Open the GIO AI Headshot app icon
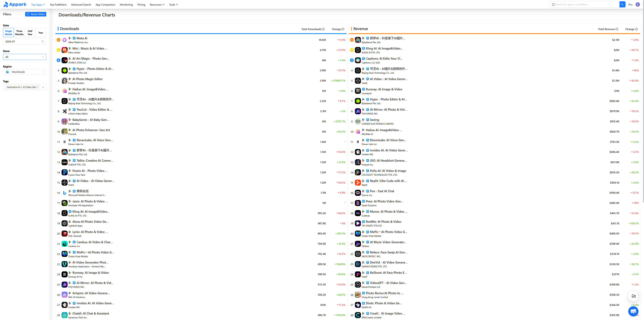The height and width of the screenshot is (320, 644). click(x=358, y=162)
